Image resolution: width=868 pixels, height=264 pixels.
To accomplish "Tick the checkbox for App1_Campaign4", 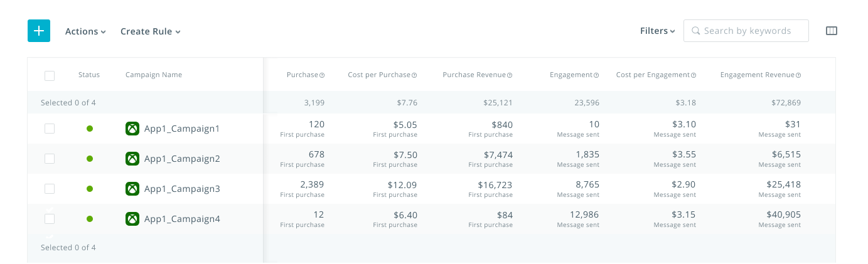I will [x=50, y=219].
